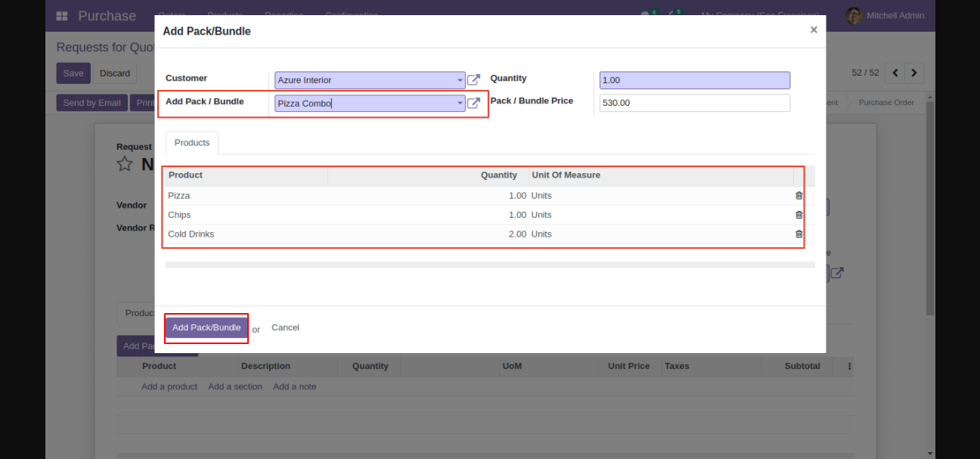
Task: Click the Purchase Order status step
Action: click(886, 102)
